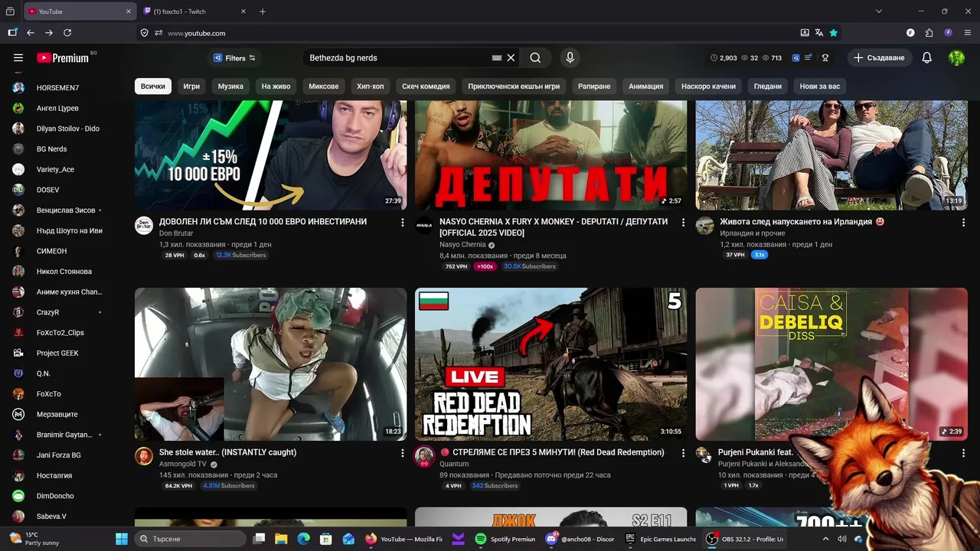Reload the page
This screenshot has height=551, width=980.
click(67, 33)
